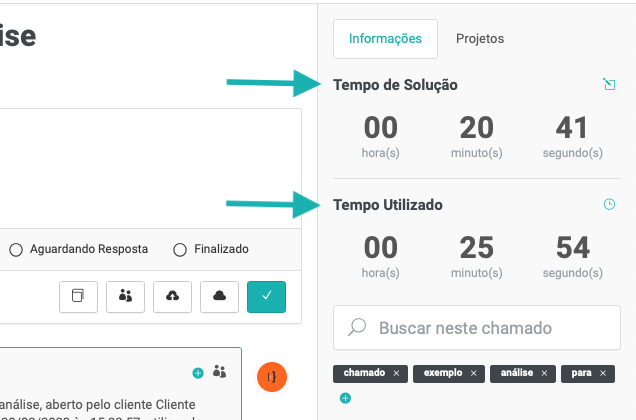Click the plain cloud icon button
This screenshot has height=420, width=636.
click(219, 296)
